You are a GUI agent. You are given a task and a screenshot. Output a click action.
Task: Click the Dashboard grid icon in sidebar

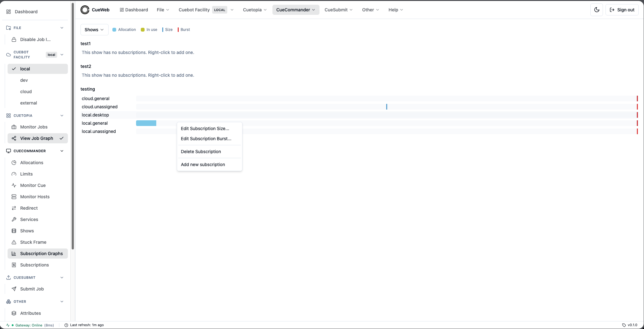(x=9, y=12)
